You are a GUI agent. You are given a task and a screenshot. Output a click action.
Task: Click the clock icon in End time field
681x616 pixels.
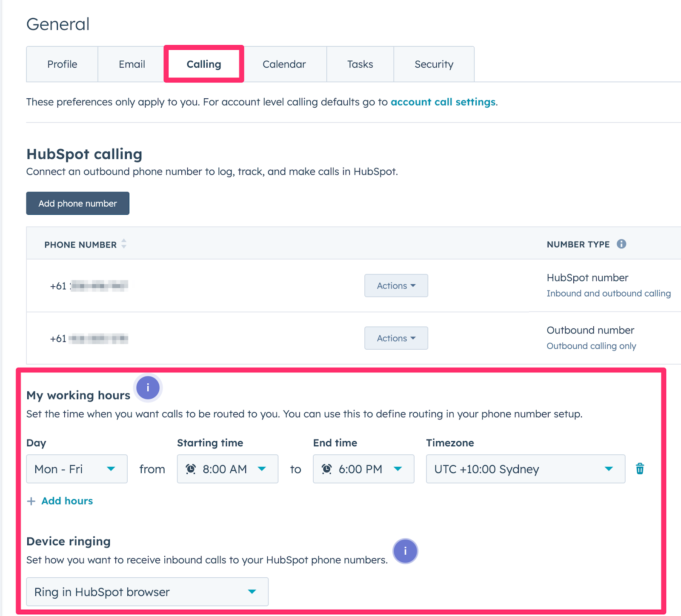(326, 469)
